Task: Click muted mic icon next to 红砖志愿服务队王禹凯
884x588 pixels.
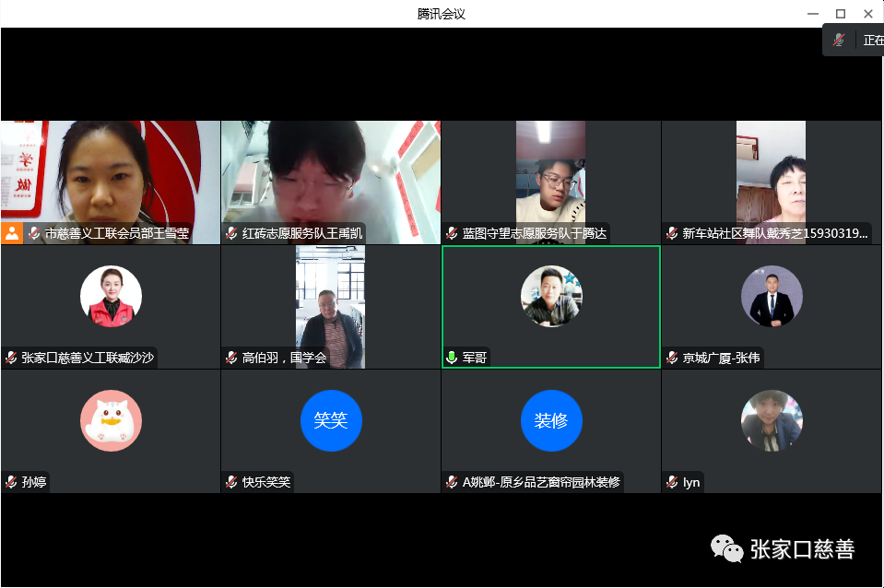Action: [232, 234]
